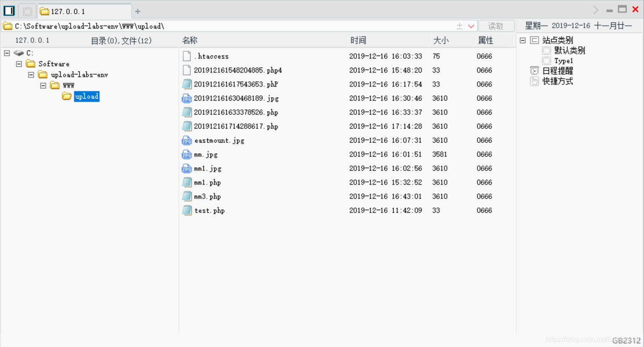Open the address history dropdown arrow

pos(471,26)
